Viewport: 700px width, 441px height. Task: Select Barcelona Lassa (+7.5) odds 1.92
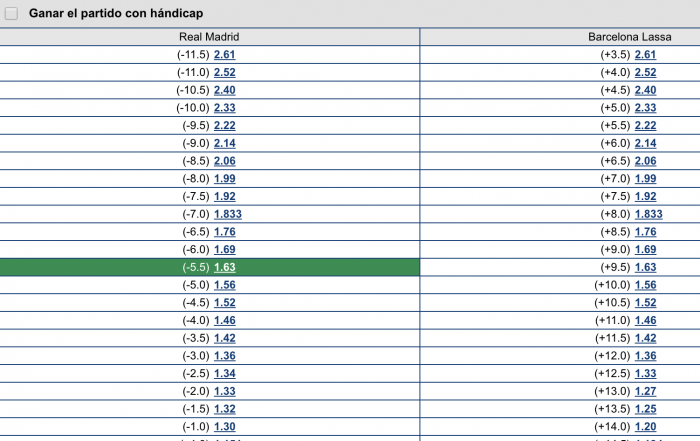pos(646,196)
